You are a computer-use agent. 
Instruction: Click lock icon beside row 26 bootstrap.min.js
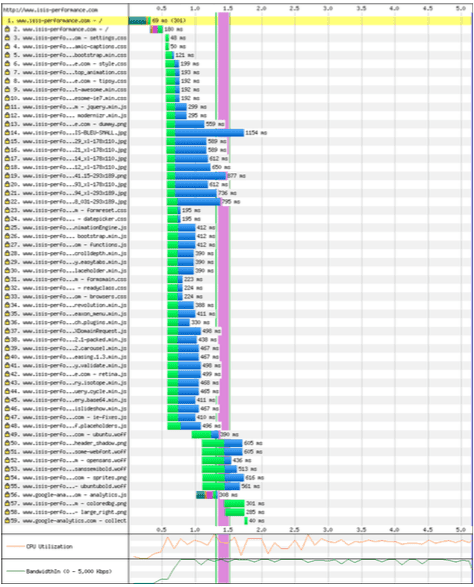[x=7, y=236]
